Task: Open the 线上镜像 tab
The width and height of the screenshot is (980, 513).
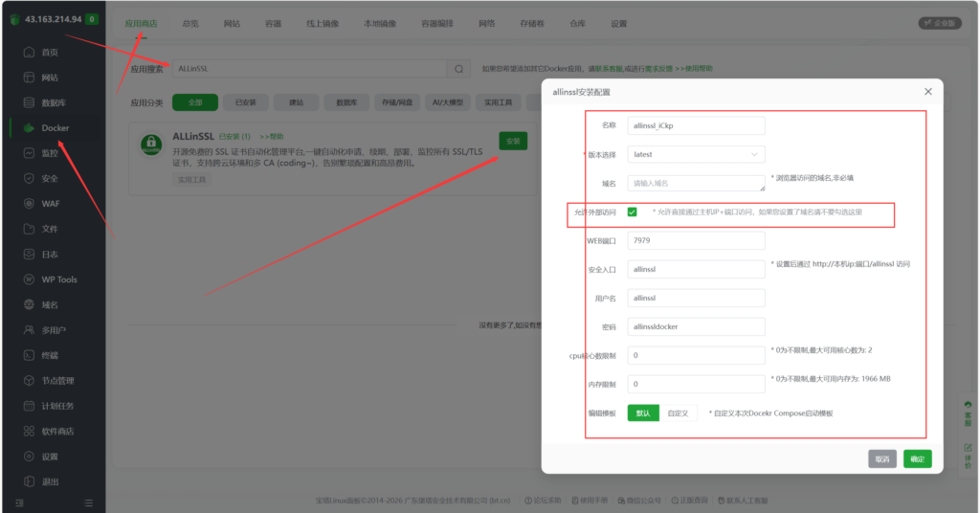Action: click(323, 24)
